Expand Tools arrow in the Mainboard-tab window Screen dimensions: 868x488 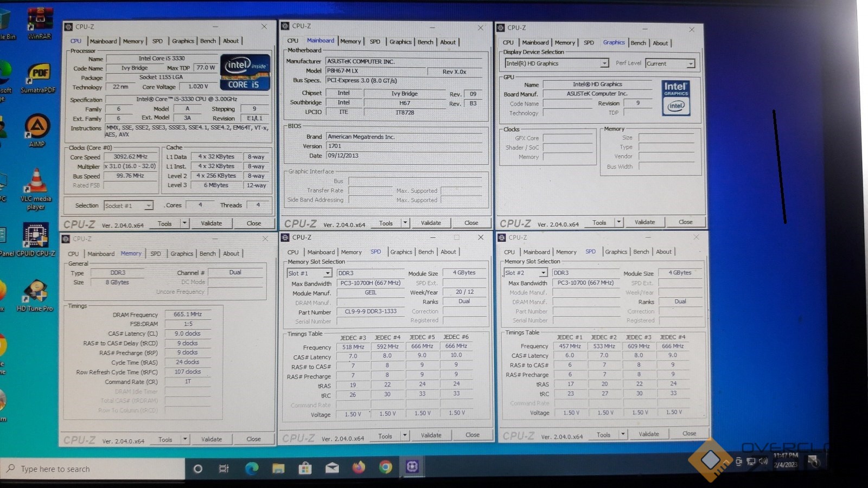point(405,223)
